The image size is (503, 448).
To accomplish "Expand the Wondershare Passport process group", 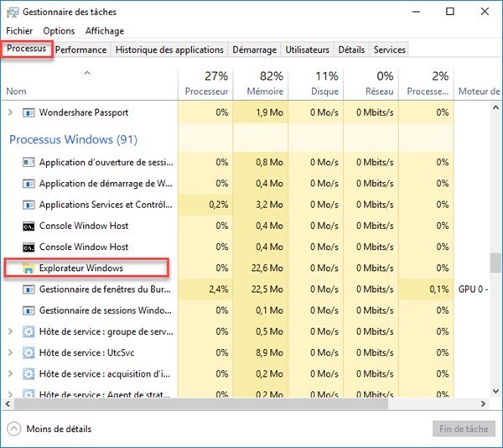I will pyautogui.click(x=10, y=112).
